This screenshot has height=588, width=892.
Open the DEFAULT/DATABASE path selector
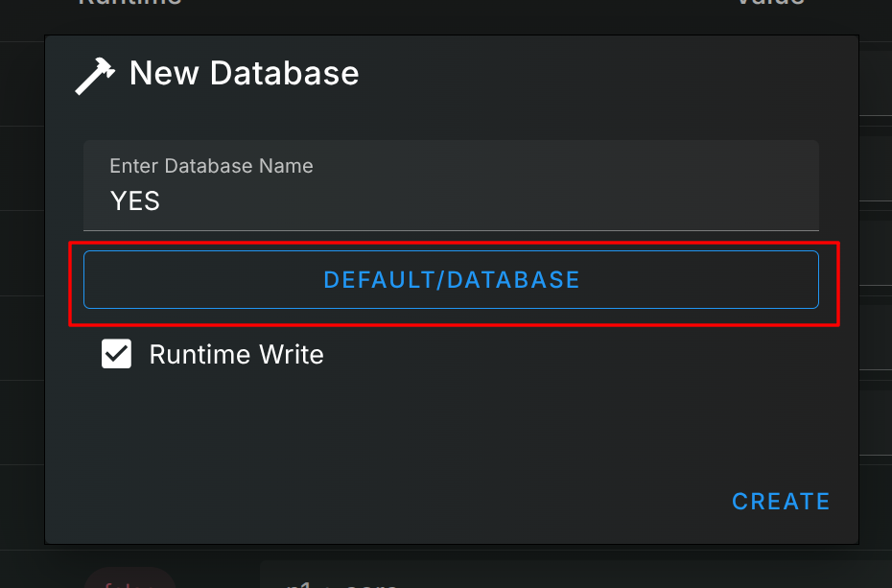(x=451, y=280)
